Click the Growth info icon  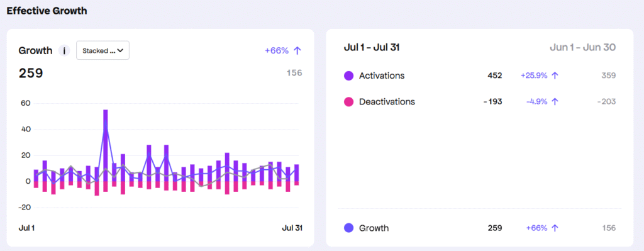click(x=64, y=51)
